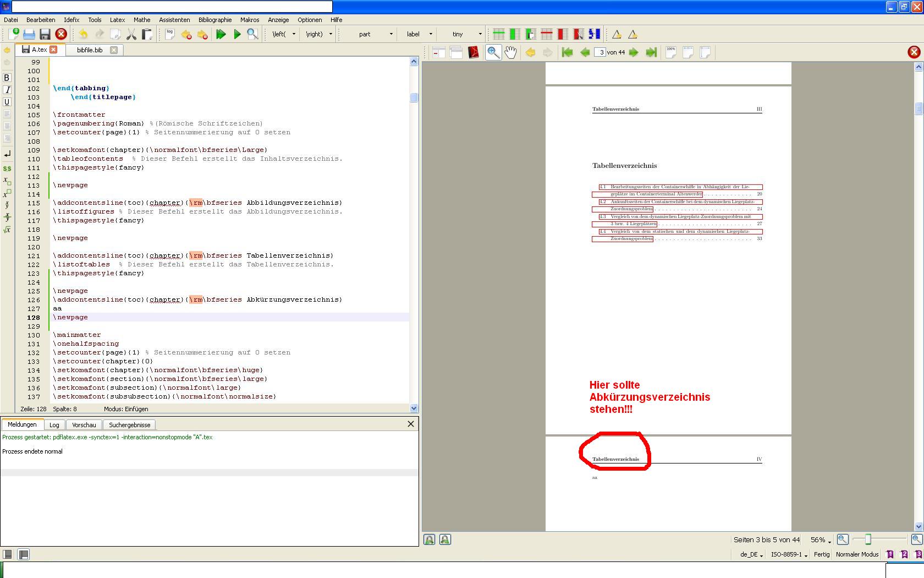Toggle sidebar panel icon at bottom left

(x=7, y=554)
